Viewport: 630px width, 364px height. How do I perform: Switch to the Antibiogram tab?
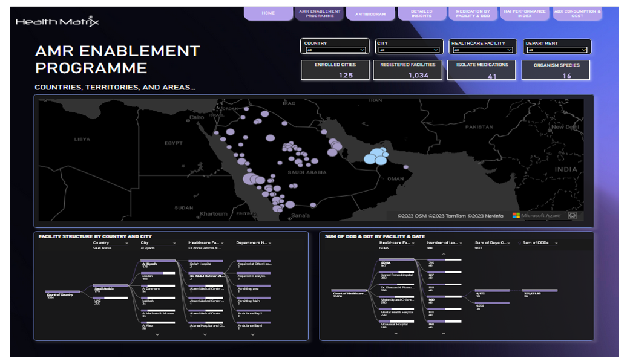click(x=370, y=14)
